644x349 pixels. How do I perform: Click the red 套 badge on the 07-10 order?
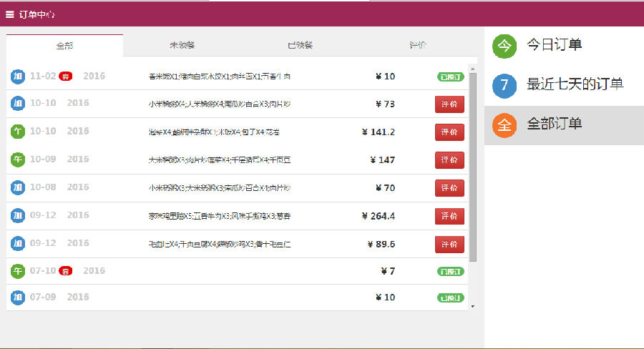[66, 271]
